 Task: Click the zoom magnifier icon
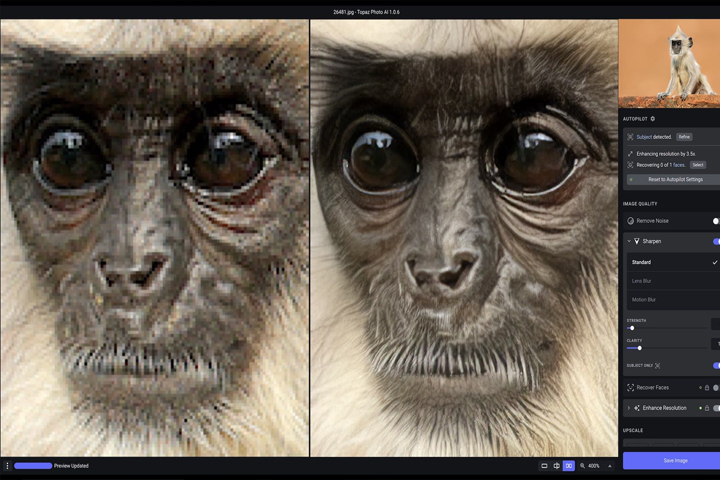coord(582,466)
